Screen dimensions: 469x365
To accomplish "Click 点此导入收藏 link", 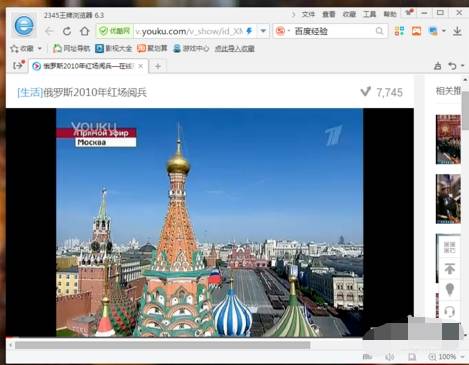I will pos(235,49).
